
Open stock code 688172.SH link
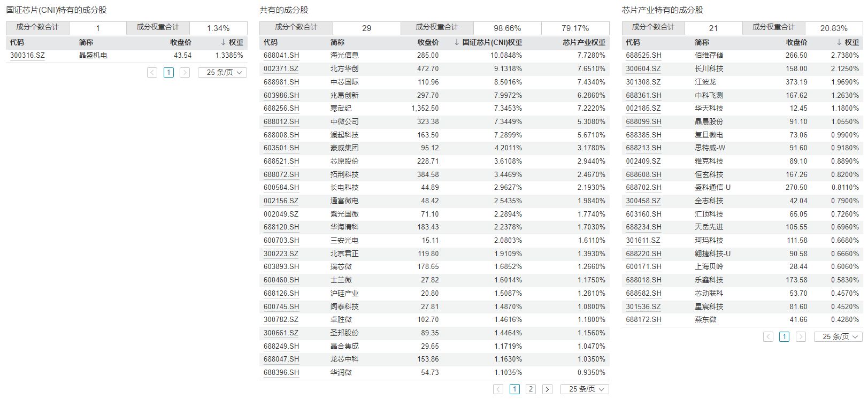coord(644,319)
